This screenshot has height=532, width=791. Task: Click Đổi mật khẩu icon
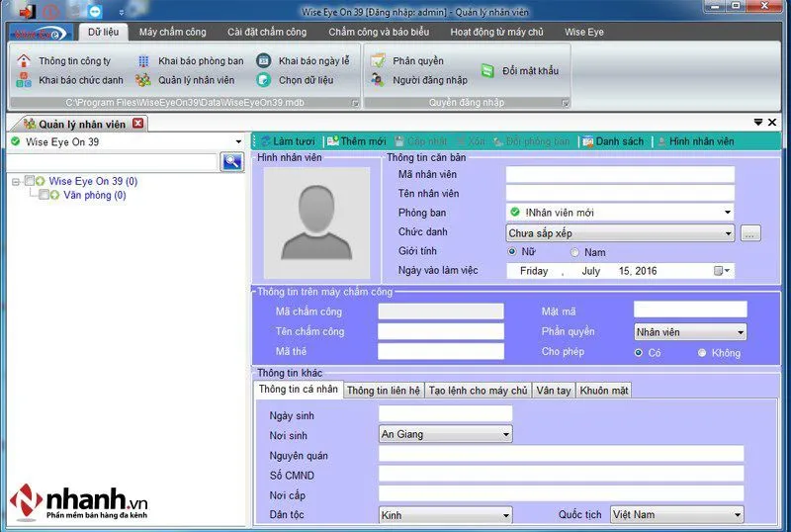[487, 71]
